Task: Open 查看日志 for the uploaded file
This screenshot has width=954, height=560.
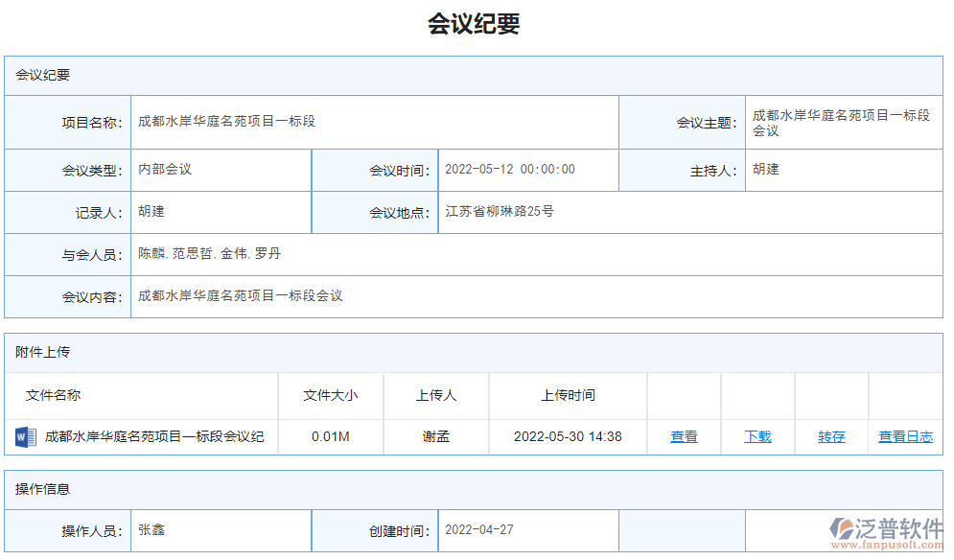Action: tap(904, 436)
